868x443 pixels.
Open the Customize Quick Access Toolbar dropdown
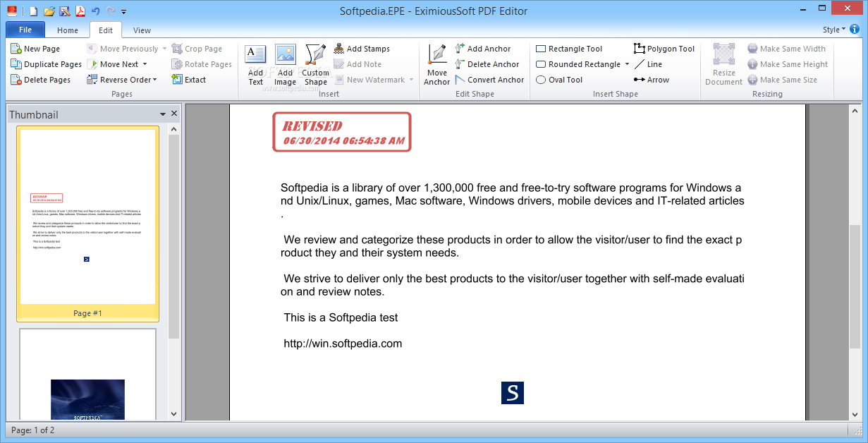click(x=124, y=12)
